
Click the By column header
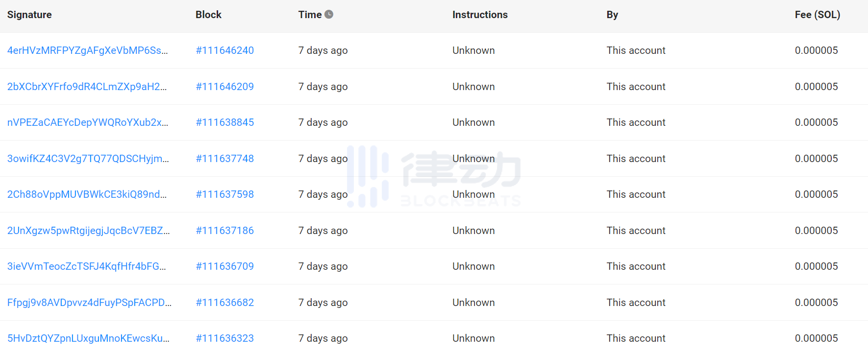tap(612, 14)
